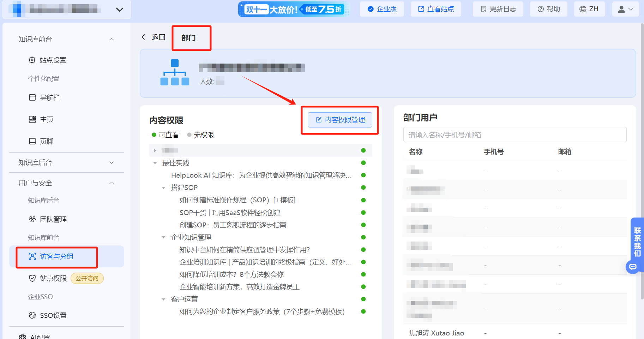Screen dimensions: 644x339
Task: Collapse the 用户与安全 sidebar section
Action: 112,183
